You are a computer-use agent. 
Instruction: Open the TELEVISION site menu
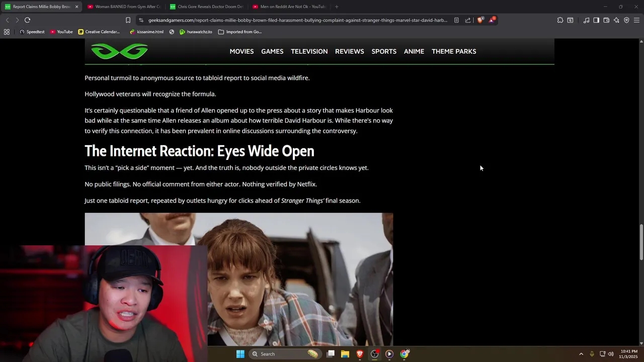pyautogui.click(x=309, y=51)
